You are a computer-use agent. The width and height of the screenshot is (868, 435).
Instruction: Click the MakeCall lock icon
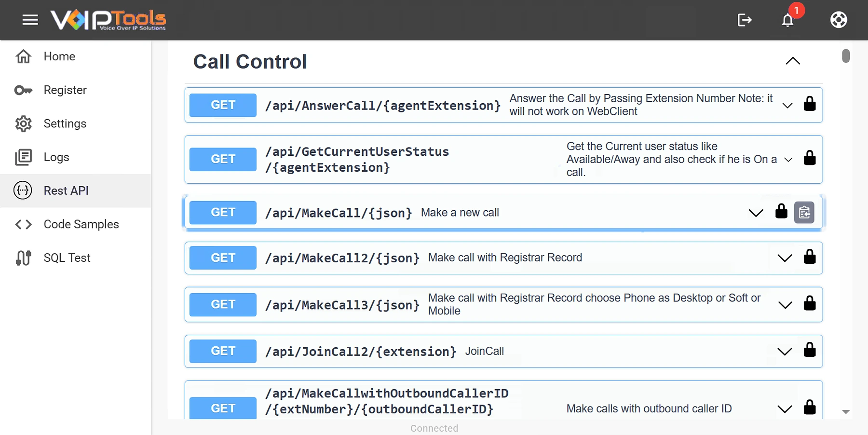point(781,211)
